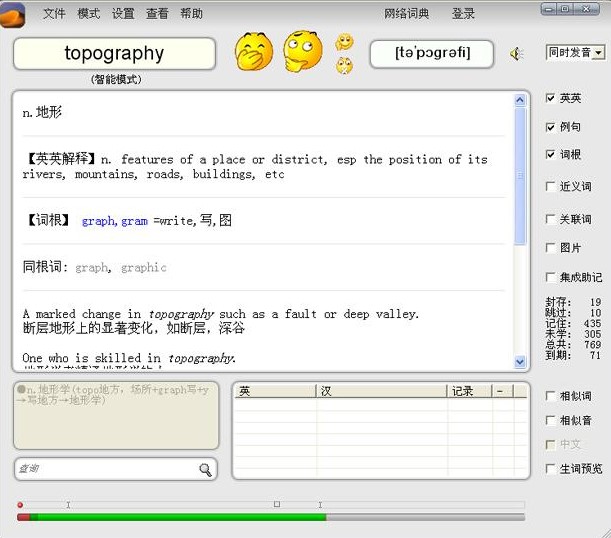This screenshot has height=538, width=611.
Task: Click the topography word display box
Action: (114, 53)
